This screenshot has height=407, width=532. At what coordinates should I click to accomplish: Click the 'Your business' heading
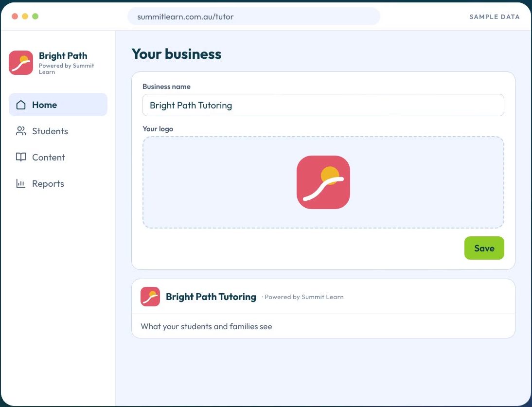[x=177, y=54]
